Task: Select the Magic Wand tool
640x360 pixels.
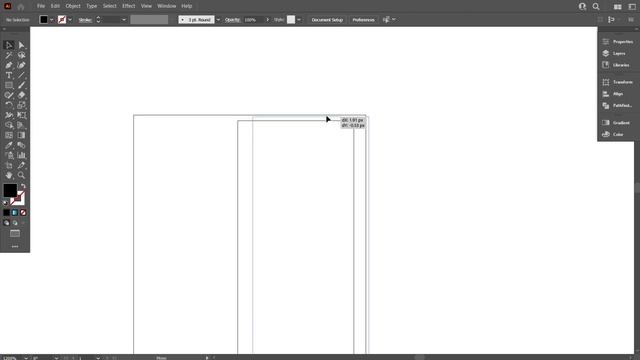Action: [x=9, y=55]
